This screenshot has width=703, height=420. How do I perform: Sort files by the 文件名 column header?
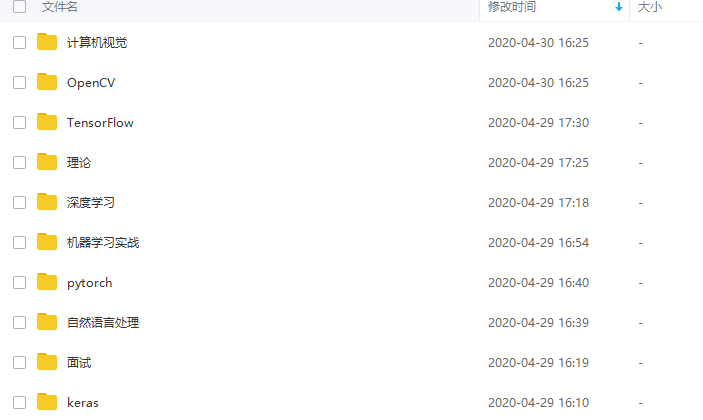pyautogui.click(x=60, y=7)
